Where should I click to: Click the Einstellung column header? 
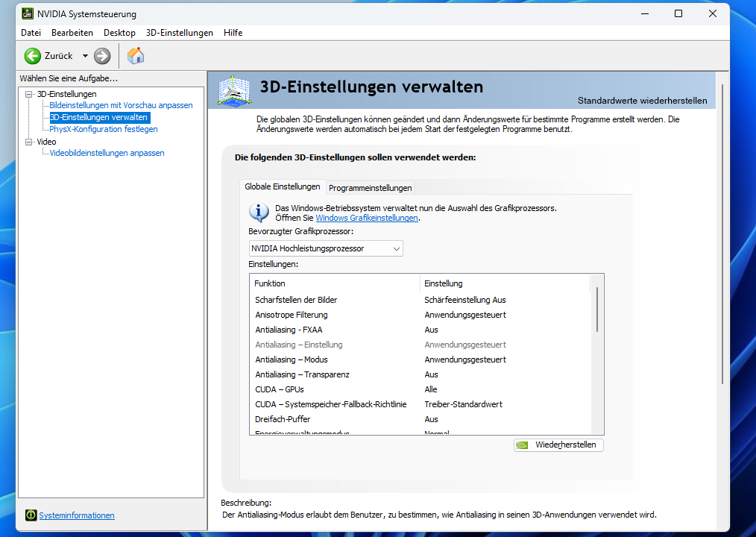(x=505, y=283)
